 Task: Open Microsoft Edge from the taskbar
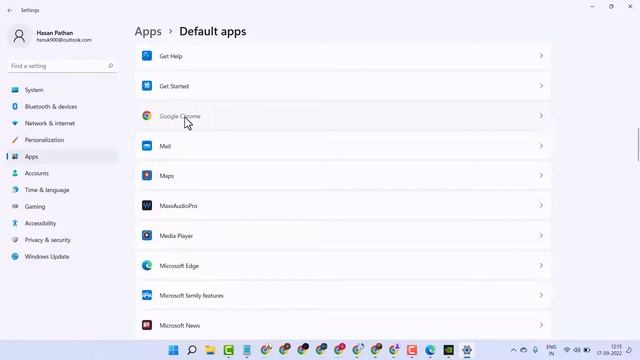pyautogui.click(x=430, y=350)
